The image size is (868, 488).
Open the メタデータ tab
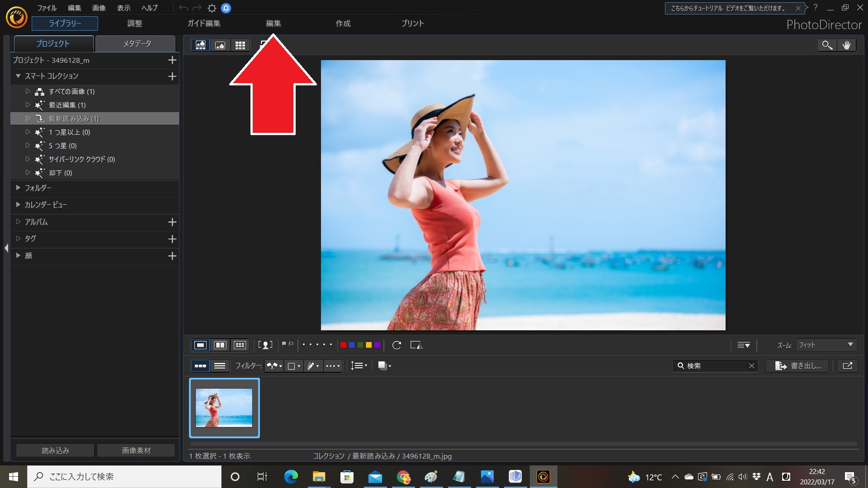point(137,44)
